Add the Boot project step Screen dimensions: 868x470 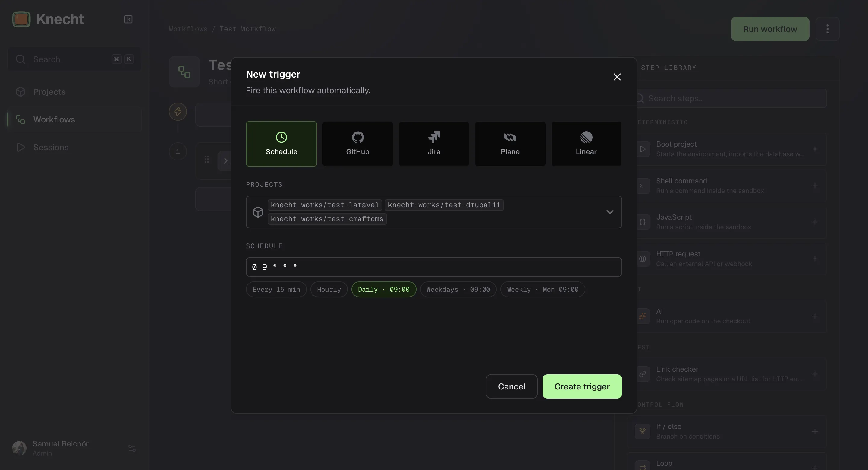[x=814, y=149]
